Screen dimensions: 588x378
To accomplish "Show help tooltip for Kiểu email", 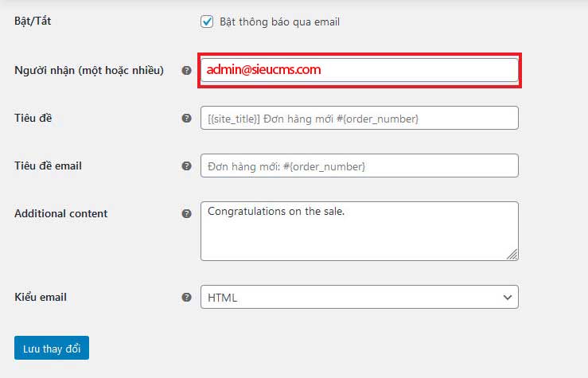I will pos(186,297).
